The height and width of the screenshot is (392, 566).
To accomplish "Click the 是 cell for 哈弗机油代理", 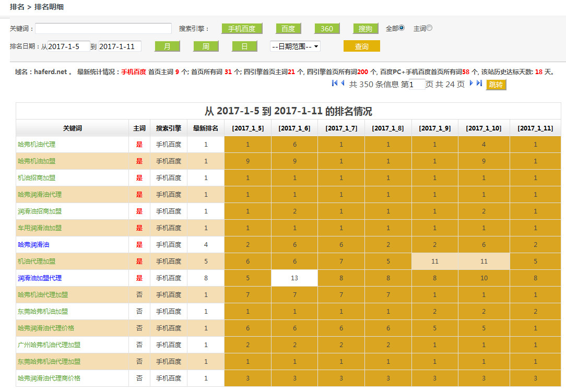I will pos(139,145).
